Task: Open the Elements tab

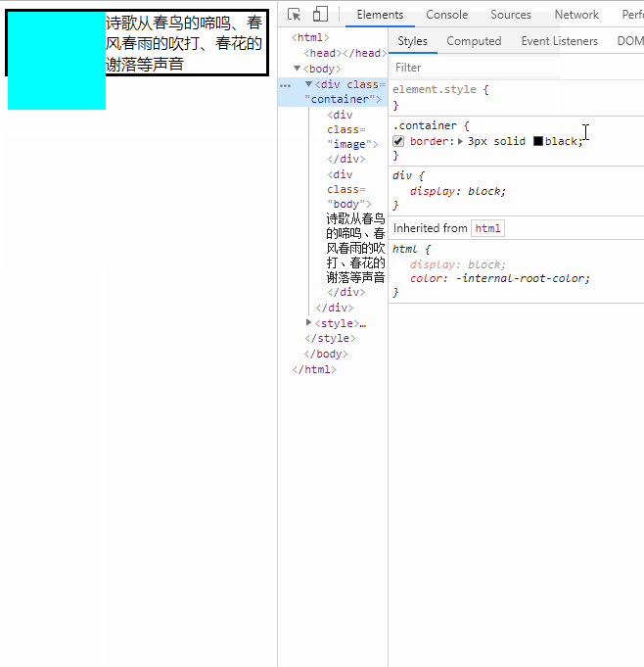Action: 380,15
